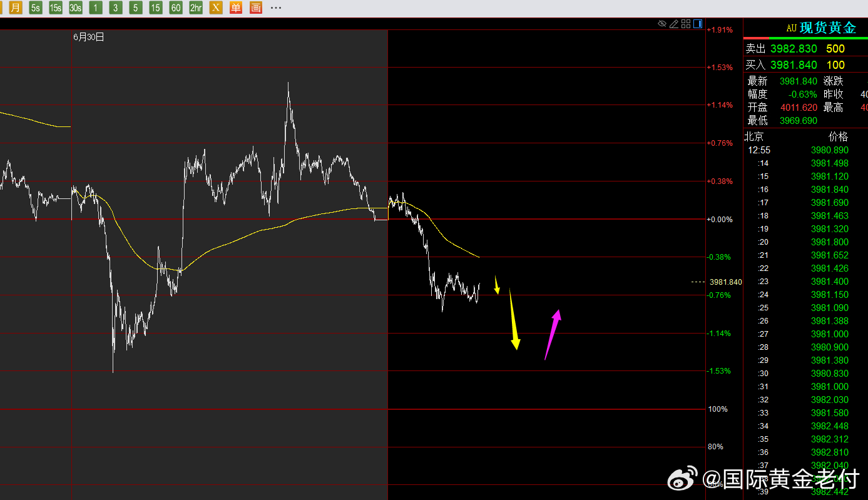
Task: Click the 3981.840 current price tag on axis
Action: tap(726, 282)
